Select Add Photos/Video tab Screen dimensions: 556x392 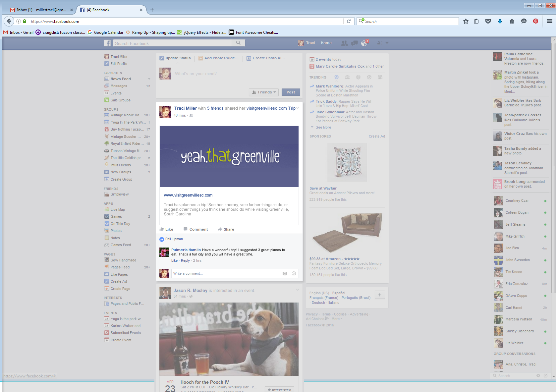tap(218, 58)
